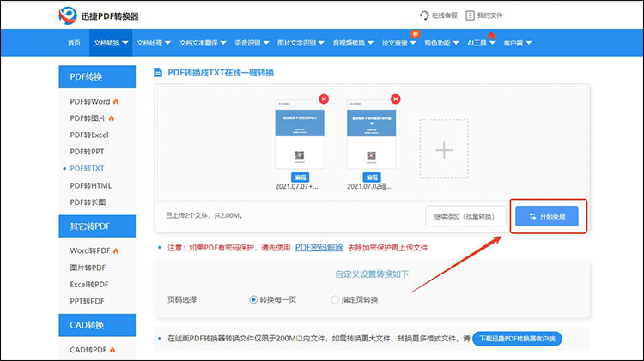The image size is (644, 361).
Task: Go to 首页 in navigation bar
Action: (x=74, y=43)
